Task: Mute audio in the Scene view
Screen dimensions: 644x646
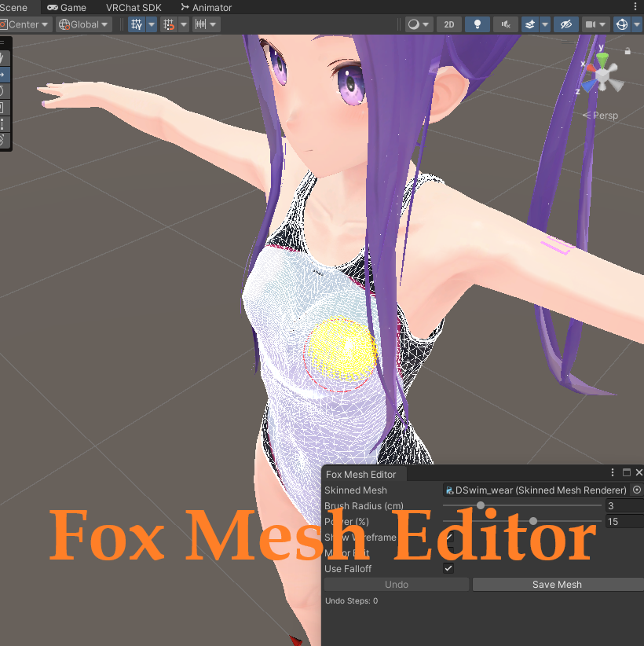Action: click(504, 24)
